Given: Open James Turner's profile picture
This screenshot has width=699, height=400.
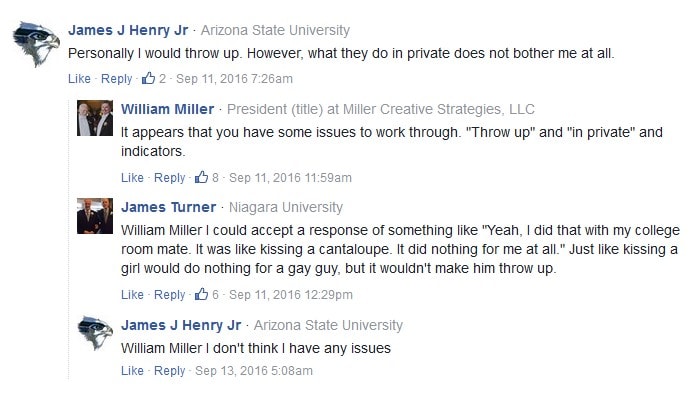Looking at the screenshot, I should tap(95, 216).
